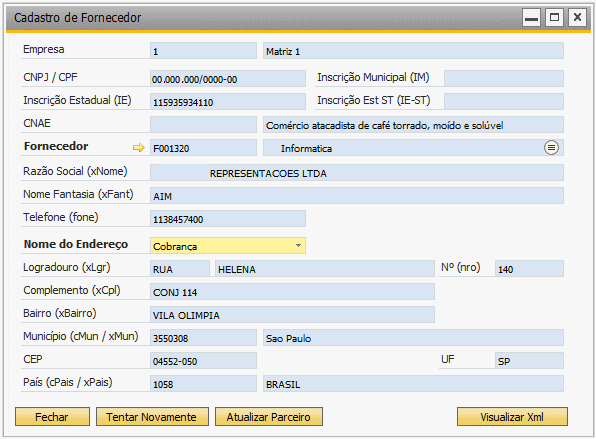This screenshot has height=439, width=596.
Task: Click Atualizar Parceiro button
Action: (x=269, y=417)
